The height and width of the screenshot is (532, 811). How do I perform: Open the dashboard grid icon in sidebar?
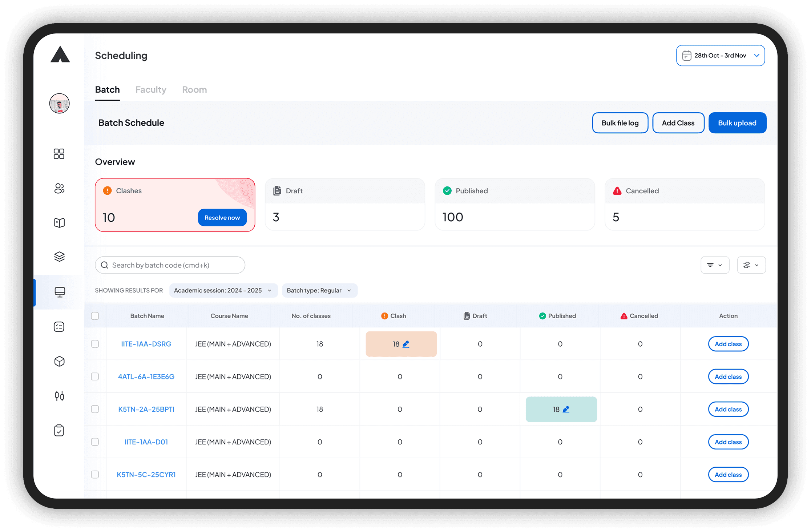[x=59, y=154]
